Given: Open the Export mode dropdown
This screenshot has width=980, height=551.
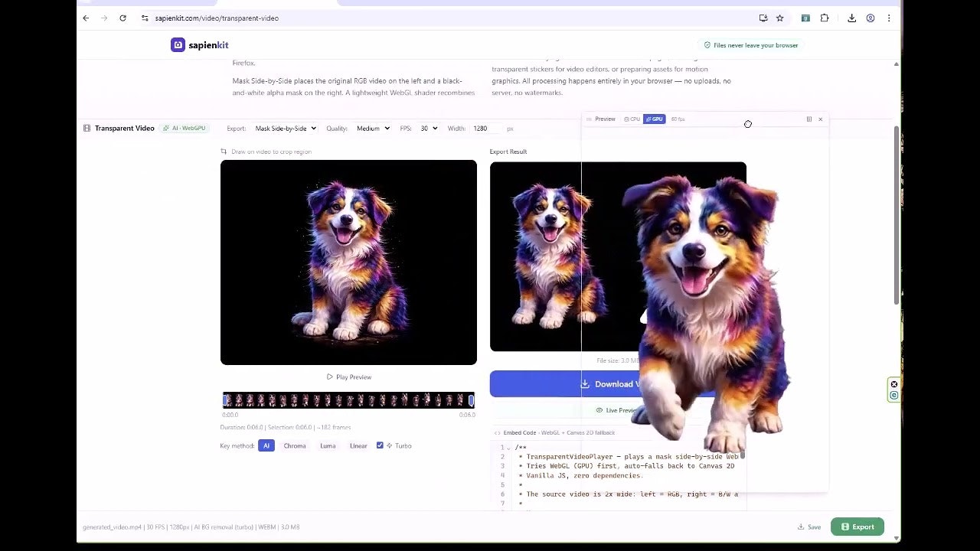Looking at the screenshot, I should [285, 128].
